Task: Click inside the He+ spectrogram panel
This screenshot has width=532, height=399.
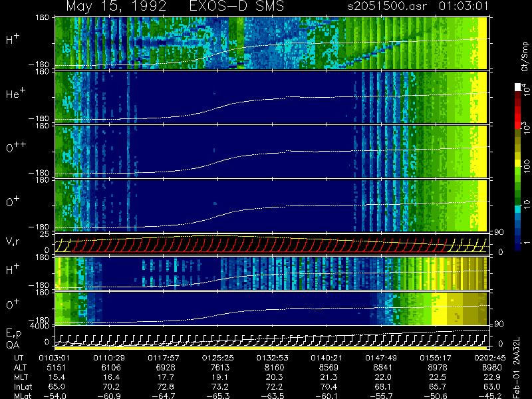Action: 271,97
